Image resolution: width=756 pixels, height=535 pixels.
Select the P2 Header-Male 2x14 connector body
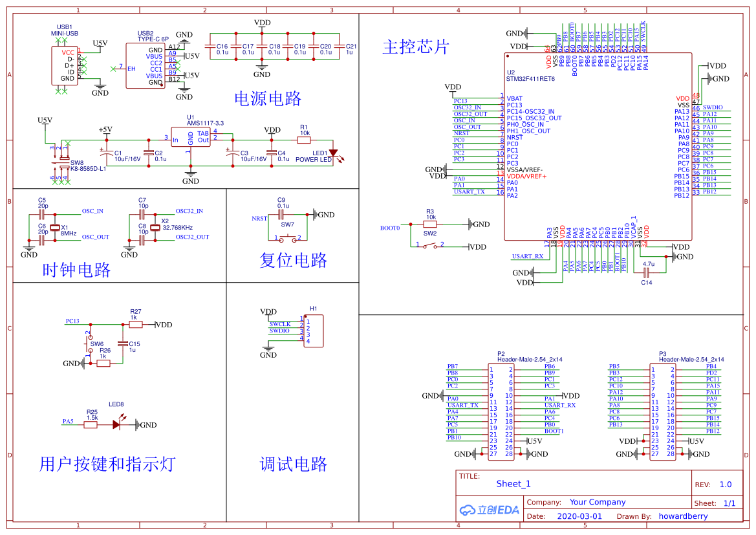point(501,412)
